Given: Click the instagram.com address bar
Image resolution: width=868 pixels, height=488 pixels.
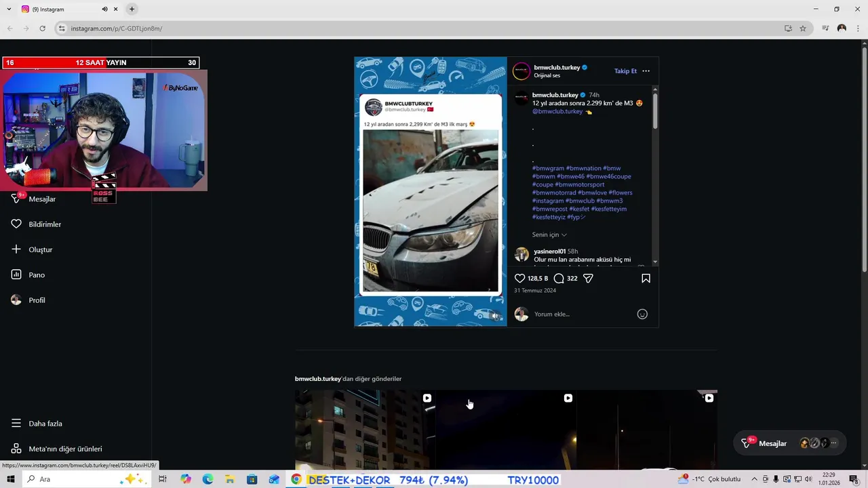Looking at the screenshot, I should (x=420, y=28).
